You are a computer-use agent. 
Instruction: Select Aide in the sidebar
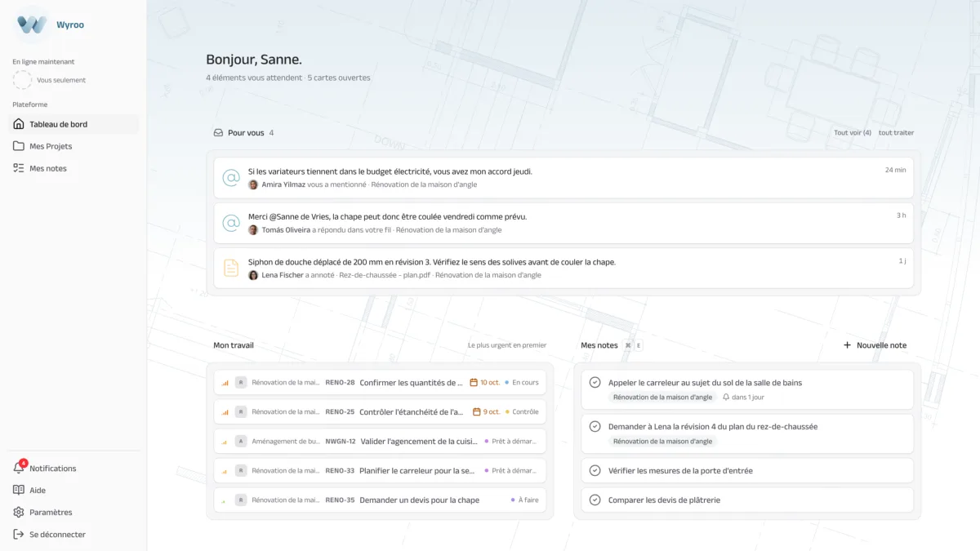click(73, 491)
